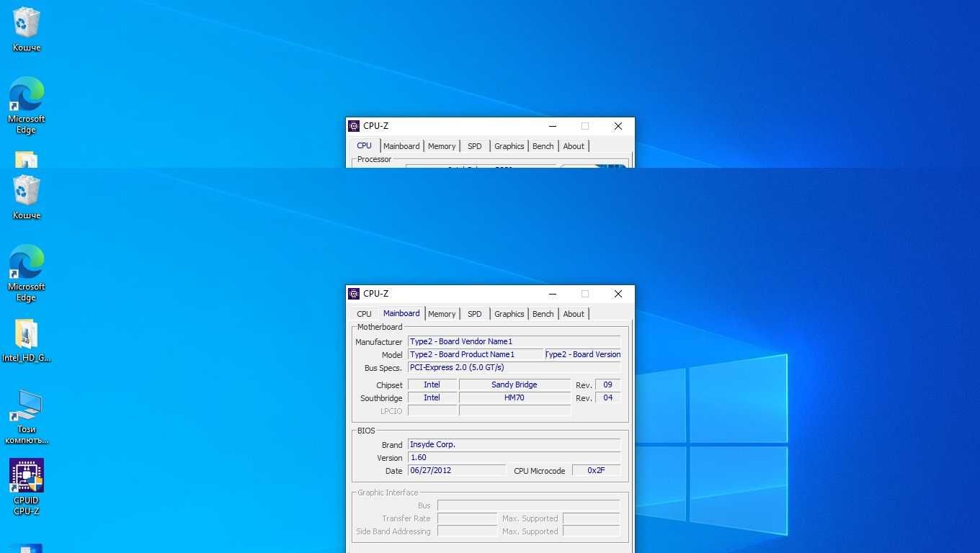Click the "Sandy Bridge" chipset field

pyautogui.click(x=514, y=385)
